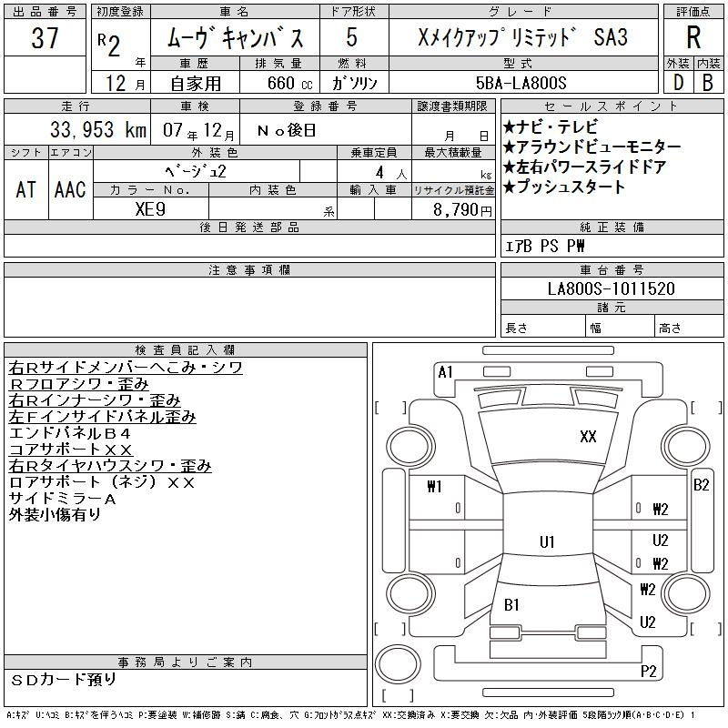Click the 純正装備 header
Viewport: 728px width, 728px height.
612,227
